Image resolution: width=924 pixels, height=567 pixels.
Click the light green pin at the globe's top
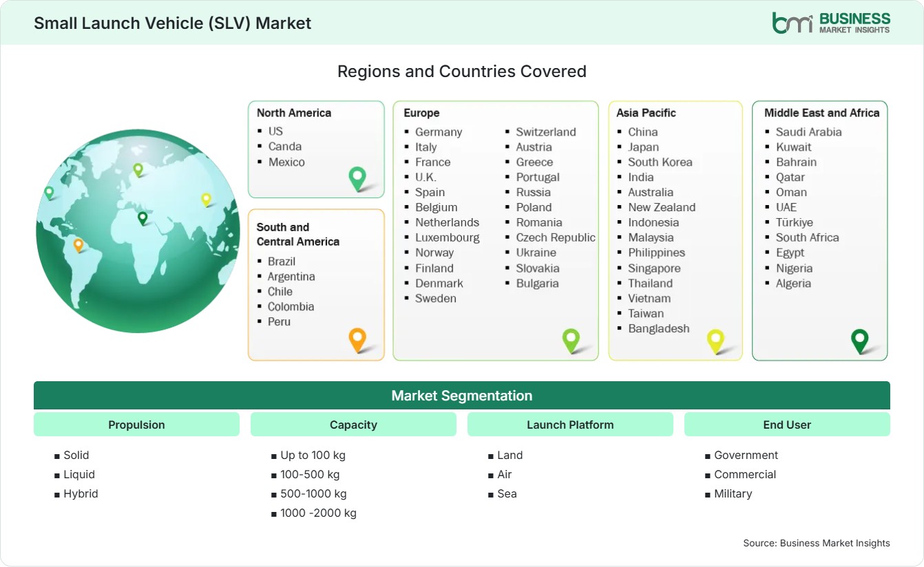point(138,169)
